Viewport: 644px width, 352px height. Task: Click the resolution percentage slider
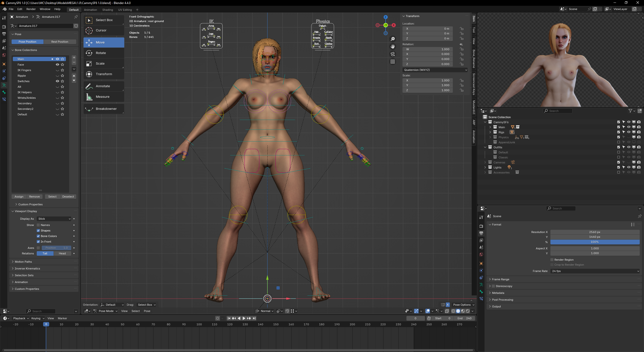[x=595, y=242]
